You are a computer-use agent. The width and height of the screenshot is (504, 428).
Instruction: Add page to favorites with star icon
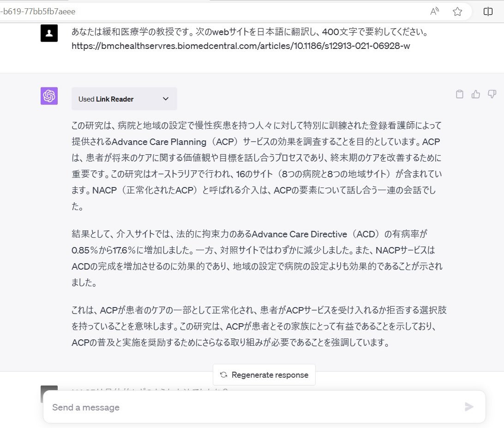[x=457, y=12]
